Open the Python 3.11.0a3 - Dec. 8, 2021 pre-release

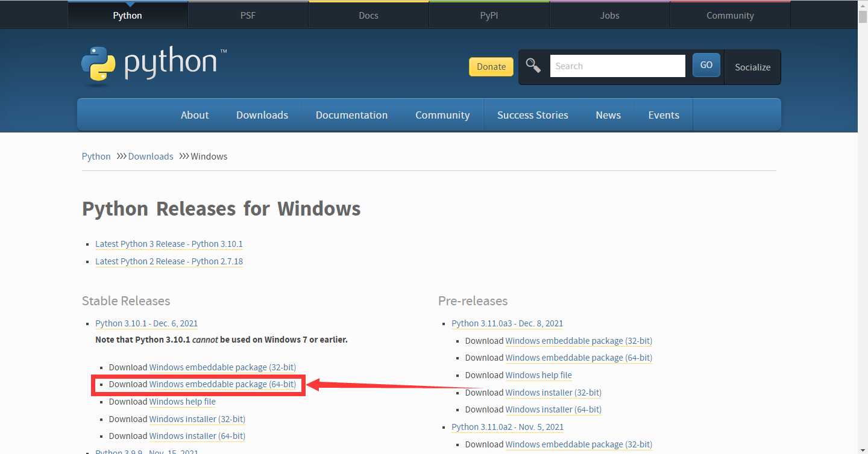(x=507, y=323)
